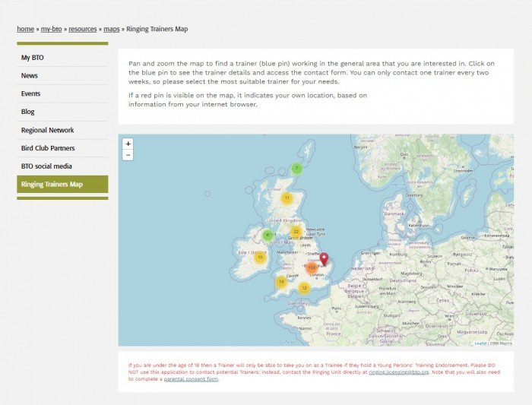Navigate to resources breadcrumb
The width and height of the screenshot is (532, 405).
83,29
